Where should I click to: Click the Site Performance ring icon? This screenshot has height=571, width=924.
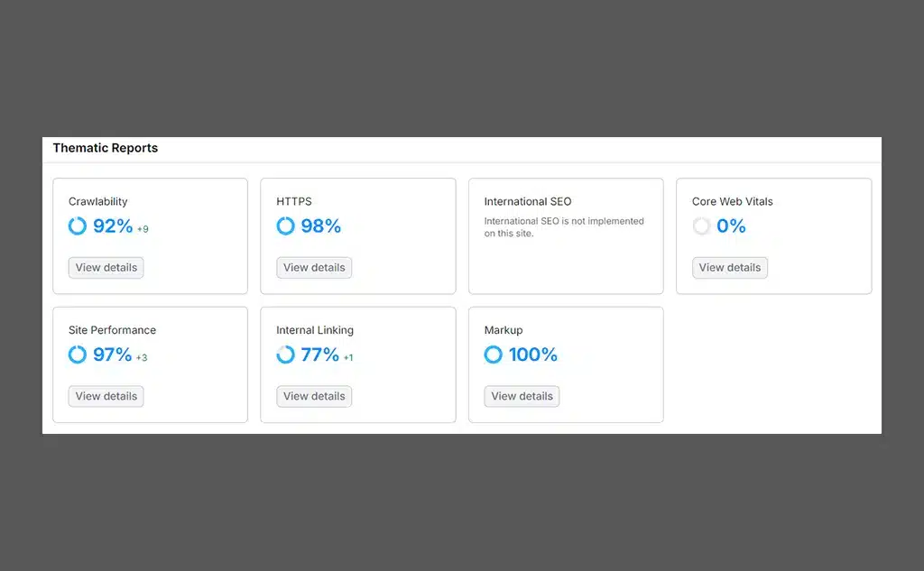click(78, 355)
